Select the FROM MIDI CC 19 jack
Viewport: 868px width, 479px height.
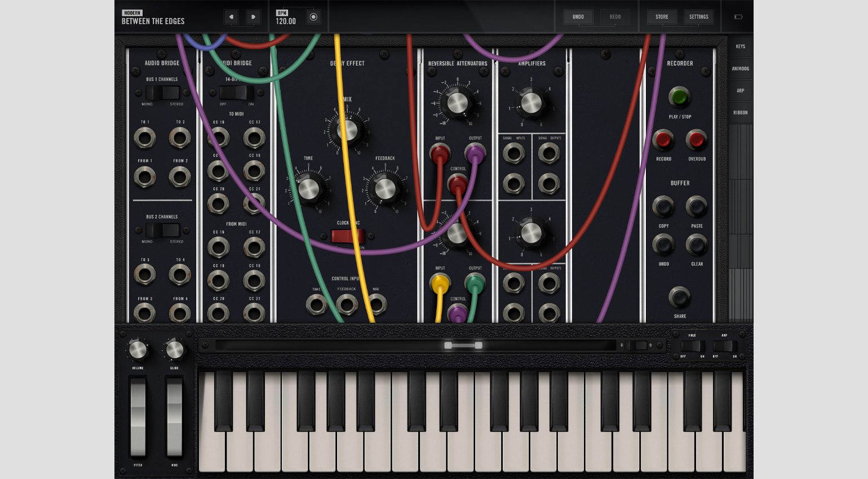[254, 280]
